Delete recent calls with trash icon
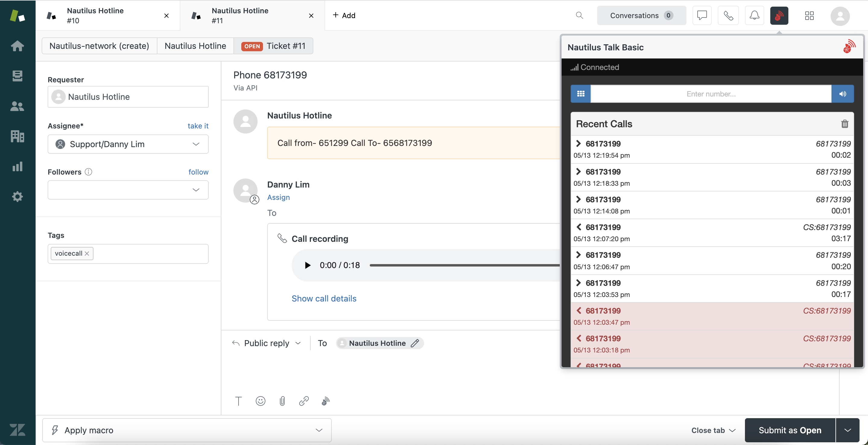 844,124
